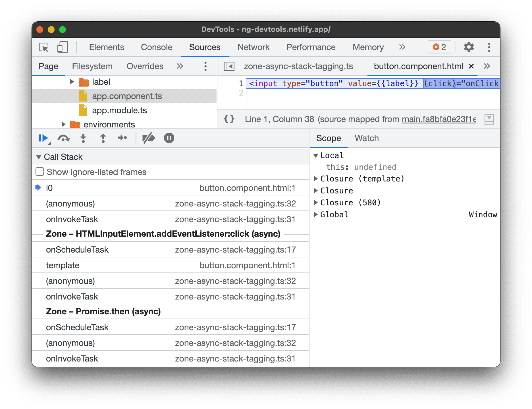Click the Pause on exceptions icon
Viewport: 532px width, 409px height.
point(169,138)
